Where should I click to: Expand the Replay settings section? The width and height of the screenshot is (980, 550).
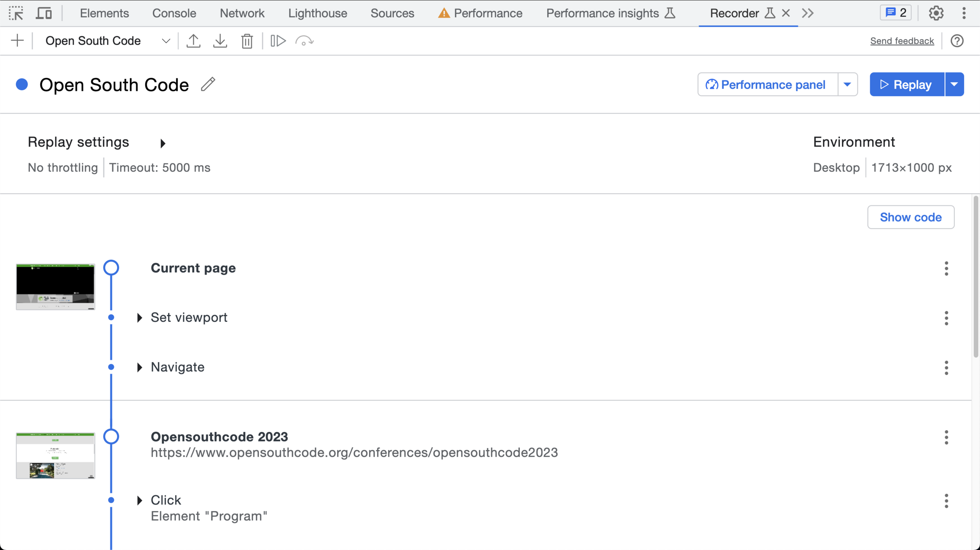tap(162, 143)
